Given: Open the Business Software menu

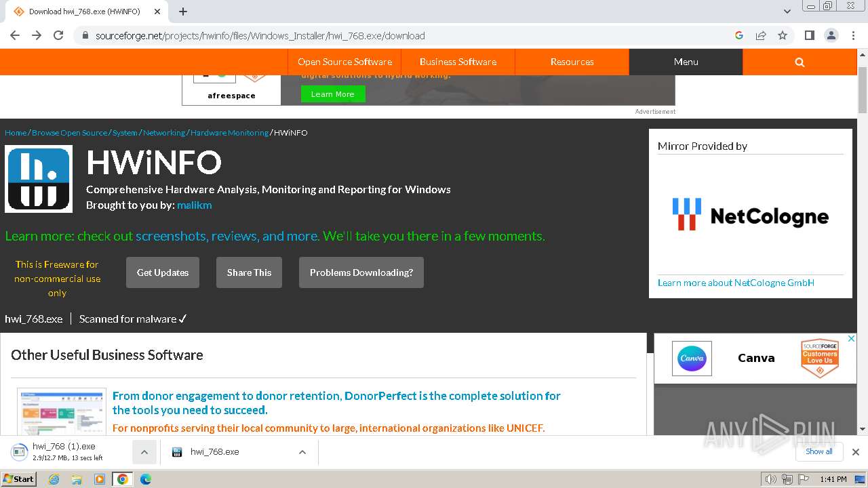Looking at the screenshot, I should (x=458, y=62).
